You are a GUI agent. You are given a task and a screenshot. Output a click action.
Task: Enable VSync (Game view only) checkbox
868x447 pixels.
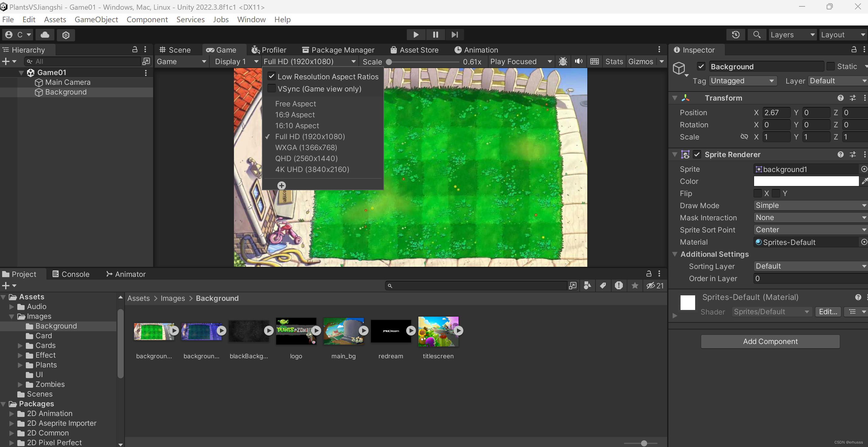[x=272, y=89]
